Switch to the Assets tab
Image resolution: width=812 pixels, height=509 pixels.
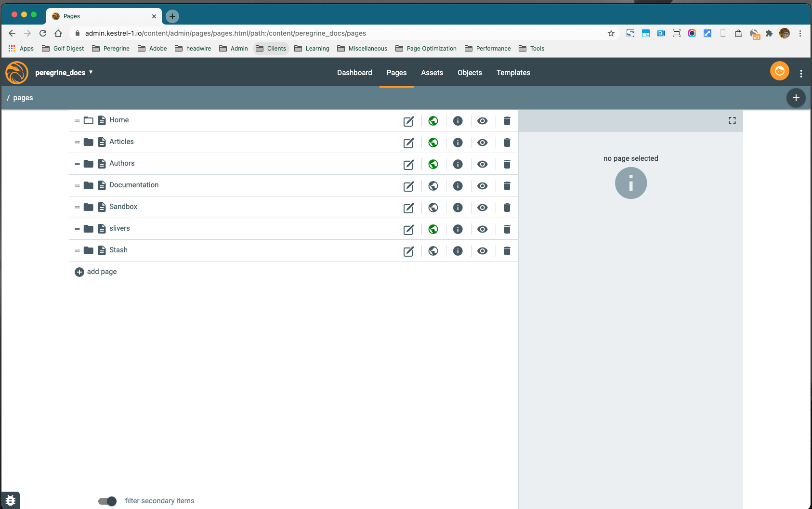click(432, 73)
